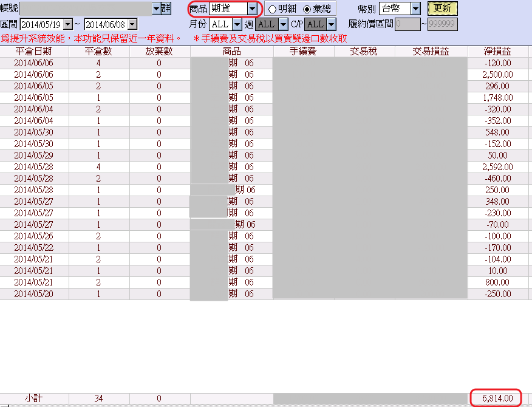The image size is (532, 407).
Task: Select net profit cell 2,500.00
Action: click(498, 75)
